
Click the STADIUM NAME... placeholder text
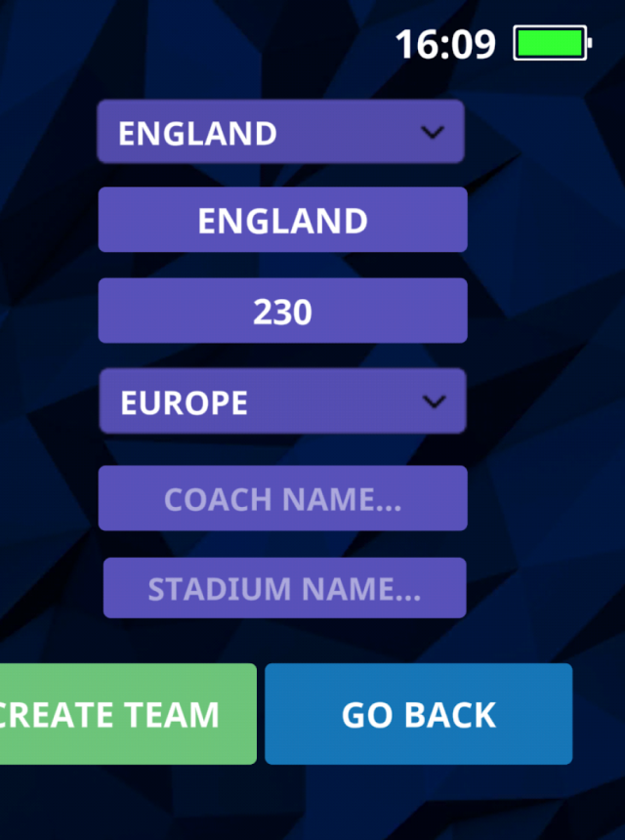pyautogui.click(x=284, y=589)
